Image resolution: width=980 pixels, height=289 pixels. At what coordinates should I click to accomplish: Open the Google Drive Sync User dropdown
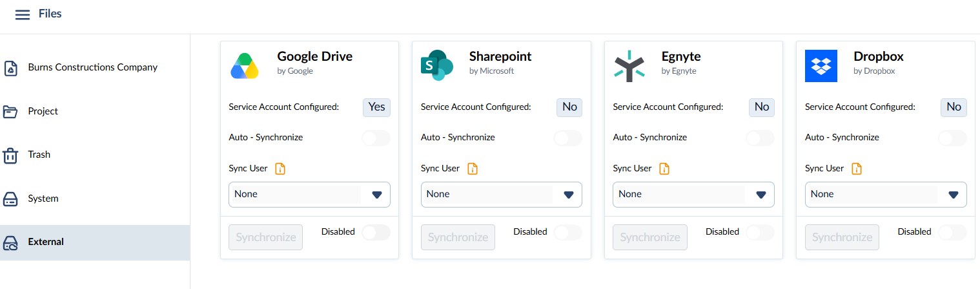coord(309,195)
